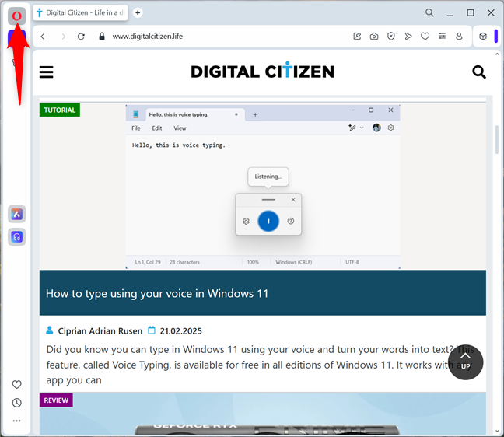Click the purple REVIEW label
Screen dimensions: 504x437
[x=56, y=400]
